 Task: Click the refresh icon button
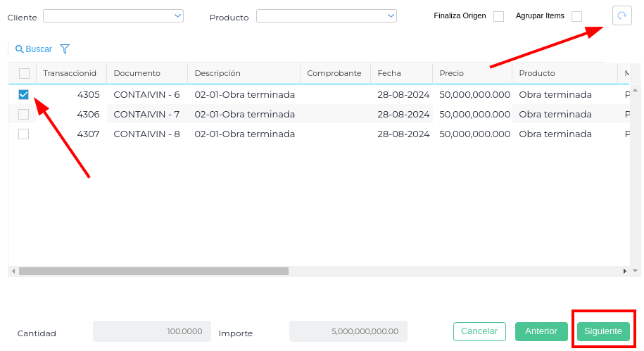(621, 15)
